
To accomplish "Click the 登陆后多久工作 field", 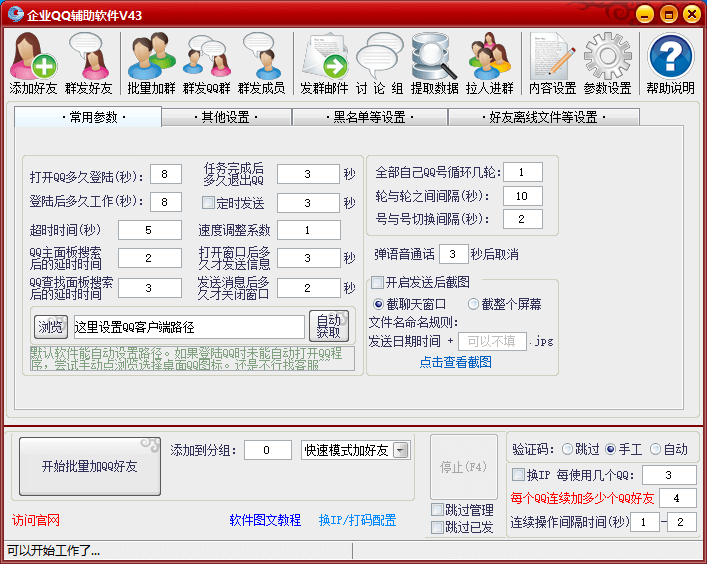I will point(165,202).
